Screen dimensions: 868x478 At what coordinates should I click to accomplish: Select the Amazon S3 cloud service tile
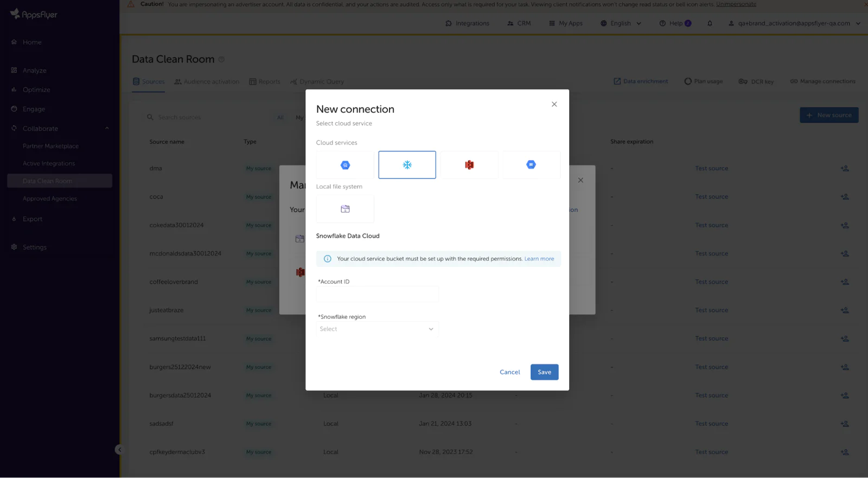(469, 165)
